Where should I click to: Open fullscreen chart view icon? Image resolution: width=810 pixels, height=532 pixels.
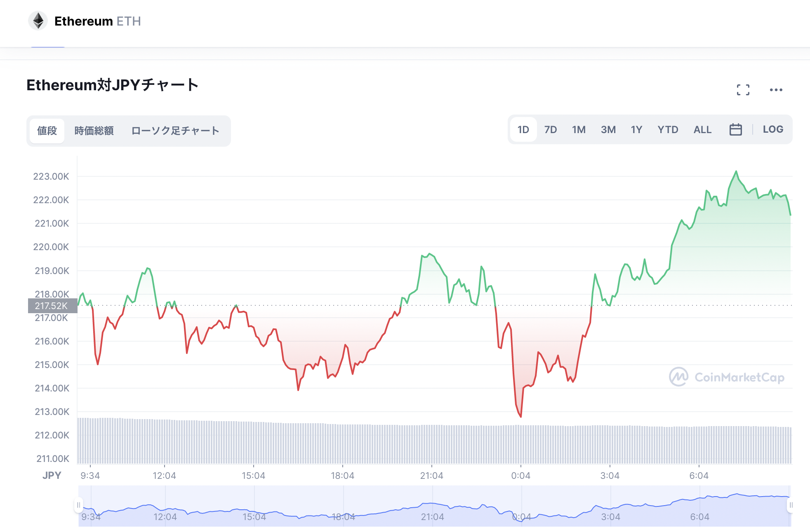(743, 90)
